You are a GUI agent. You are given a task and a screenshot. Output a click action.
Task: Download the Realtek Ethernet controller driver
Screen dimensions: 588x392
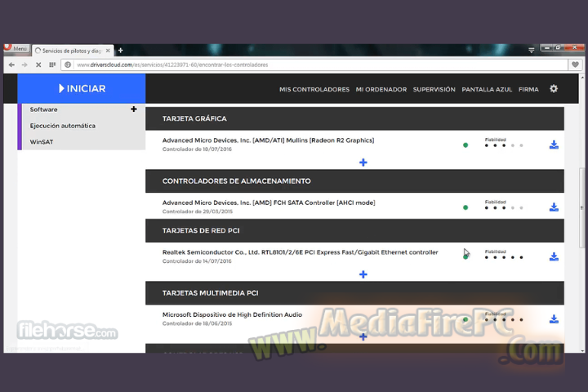click(x=554, y=256)
